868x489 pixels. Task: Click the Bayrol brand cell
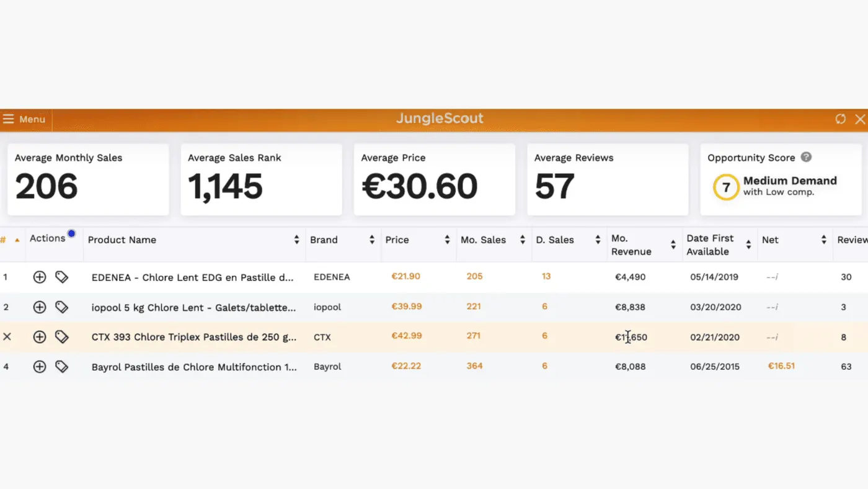coord(327,367)
